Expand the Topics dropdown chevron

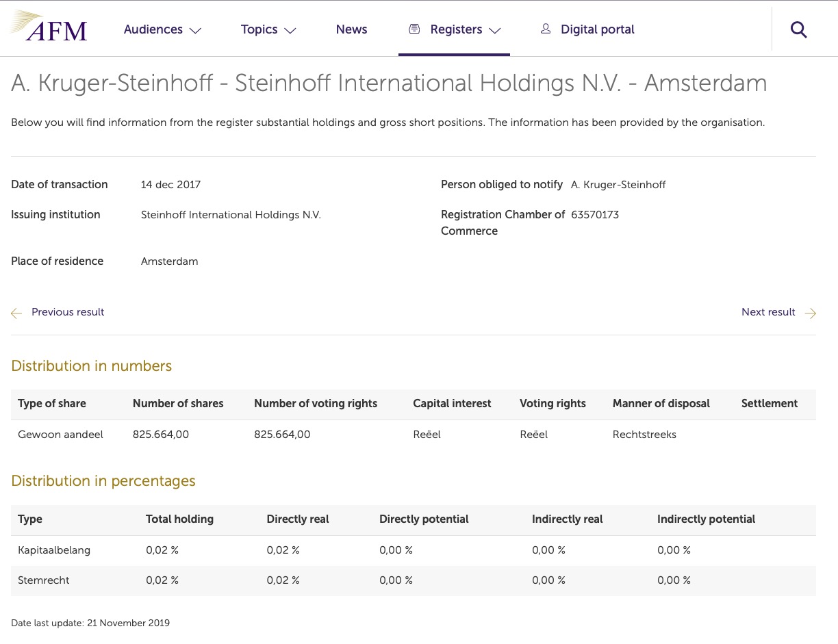[290, 31]
